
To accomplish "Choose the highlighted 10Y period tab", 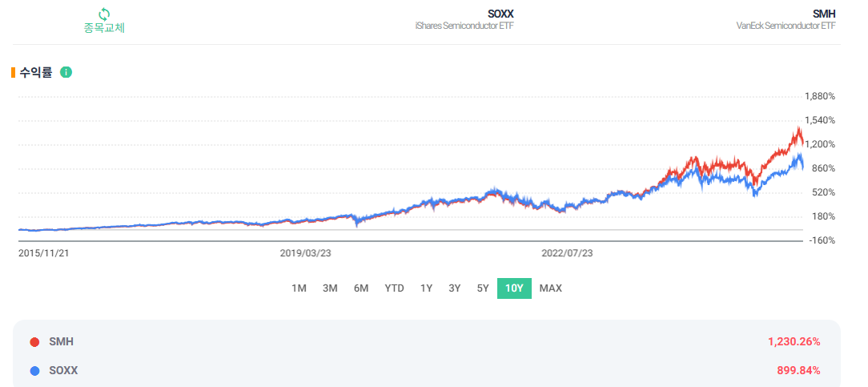I will coord(514,288).
